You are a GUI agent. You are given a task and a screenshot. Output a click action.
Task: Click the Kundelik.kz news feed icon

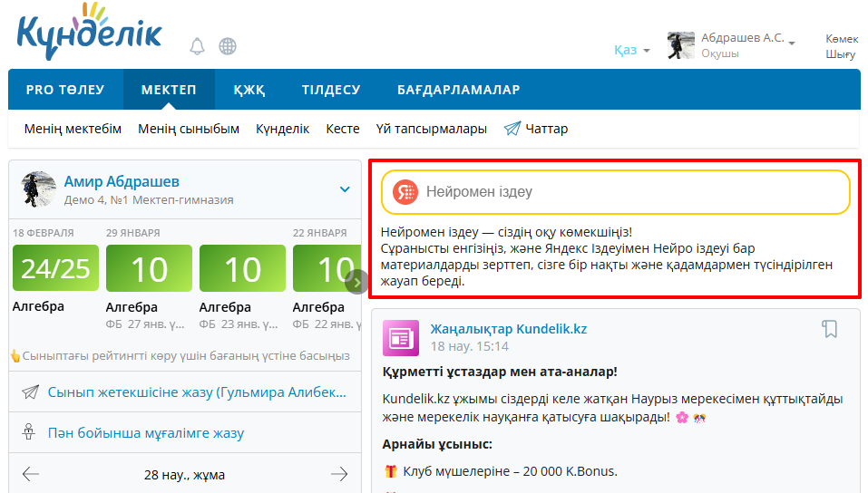click(401, 337)
